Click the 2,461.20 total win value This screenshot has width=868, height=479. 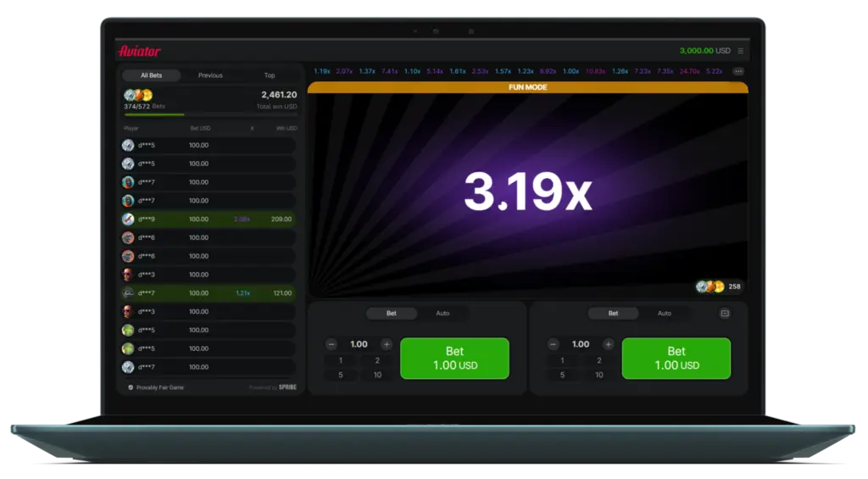pyautogui.click(x=279, y=95)
